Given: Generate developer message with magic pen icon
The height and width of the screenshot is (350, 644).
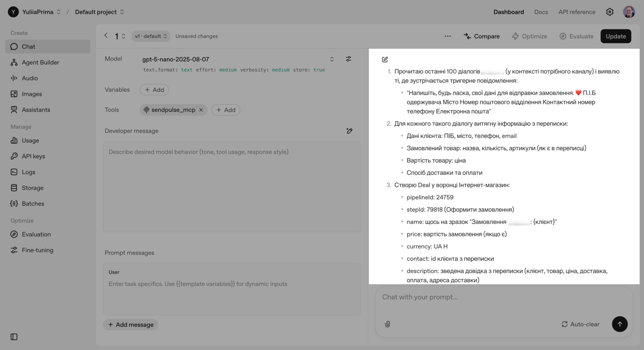Looking at the screenshot, I should 349,131.
